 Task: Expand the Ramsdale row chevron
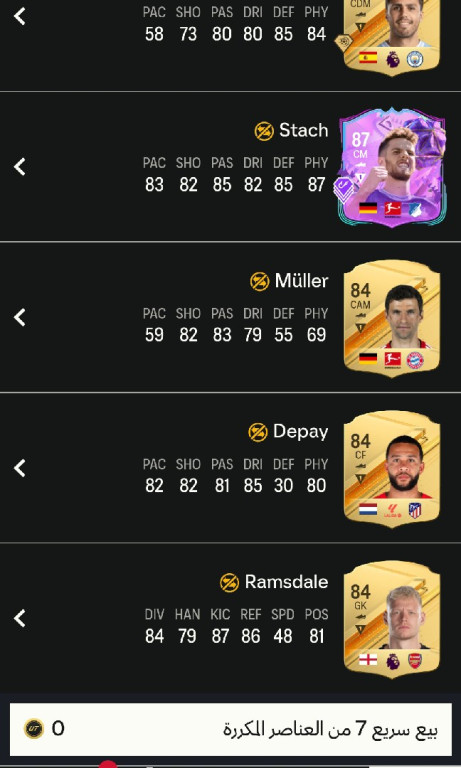[x=20, y=619]
